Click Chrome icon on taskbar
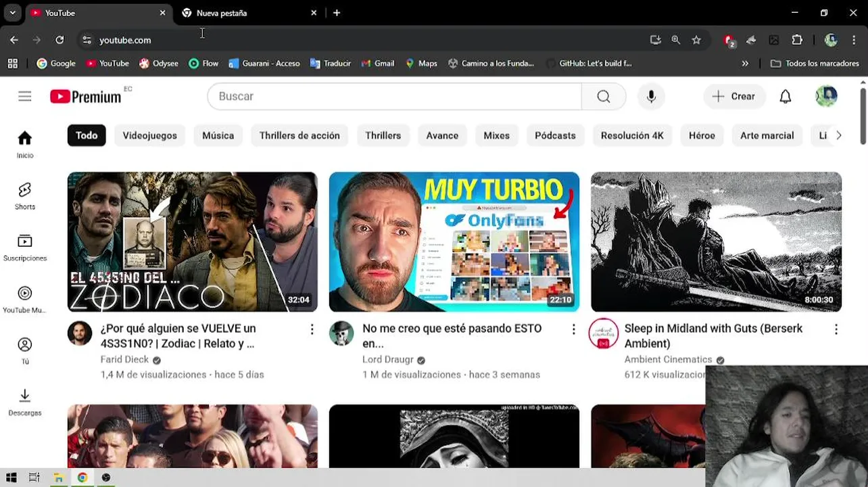This screenshot has width=868, height=487. (82, 478)
